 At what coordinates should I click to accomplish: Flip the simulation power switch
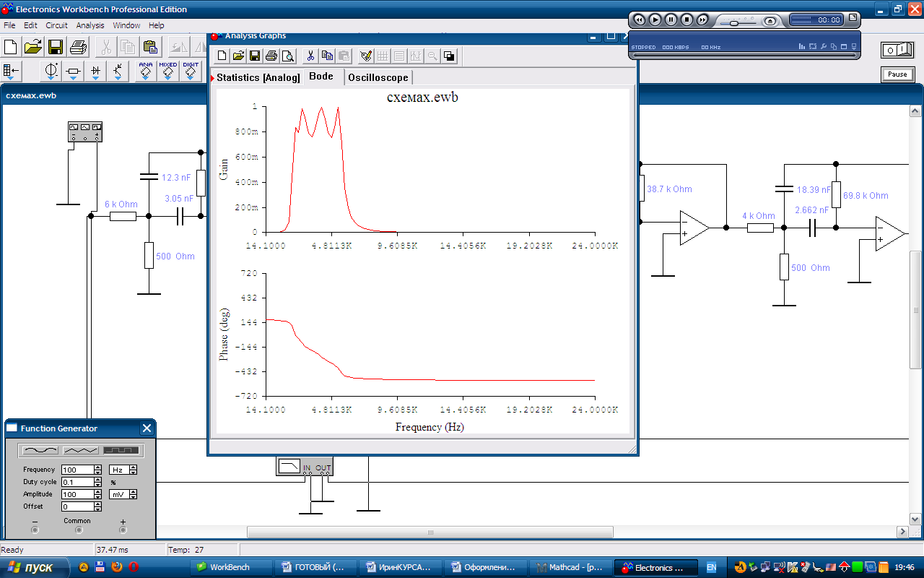click(x=897, y=49)
